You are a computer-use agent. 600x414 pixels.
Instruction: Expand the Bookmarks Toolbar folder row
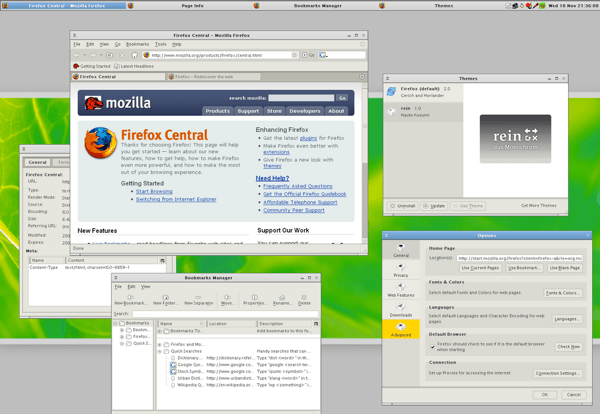(159, 331)
